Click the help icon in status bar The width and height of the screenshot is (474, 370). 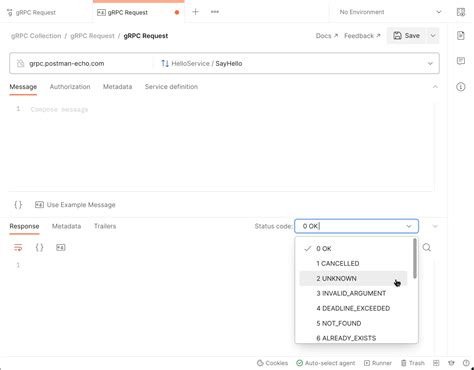coord(466,363)
